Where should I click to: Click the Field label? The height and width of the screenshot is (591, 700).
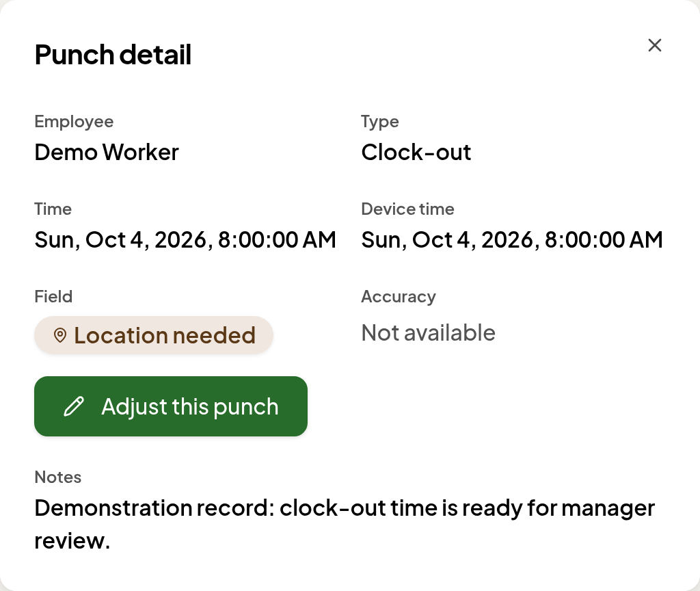pos(53,297)
